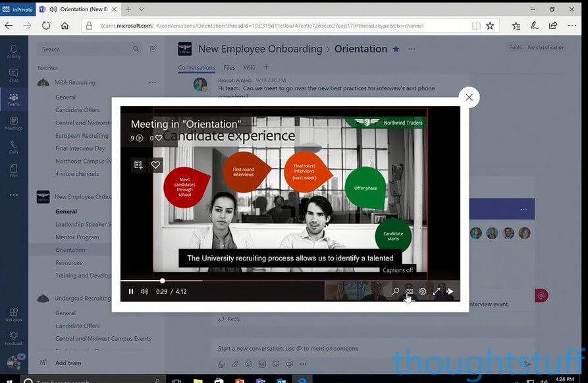Click the user profile avatar in the rail

tap(14, 362)
